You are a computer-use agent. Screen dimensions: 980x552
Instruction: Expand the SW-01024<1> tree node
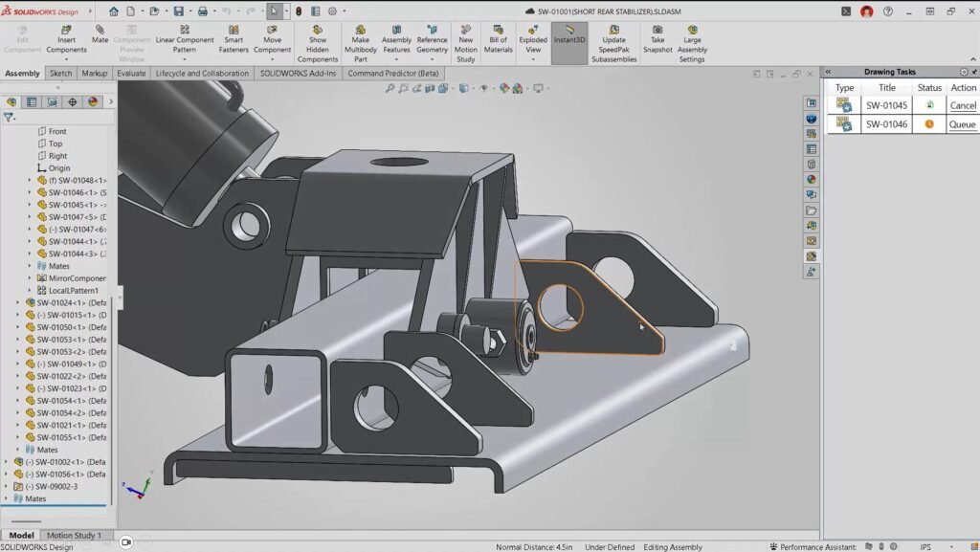[x=17, y=302]
